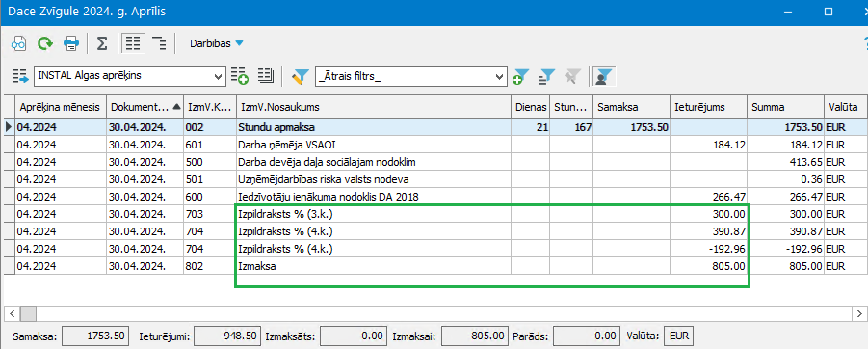Switch to the table list view
The height and width of the screenshot is (349, 868).
[133, 43]
